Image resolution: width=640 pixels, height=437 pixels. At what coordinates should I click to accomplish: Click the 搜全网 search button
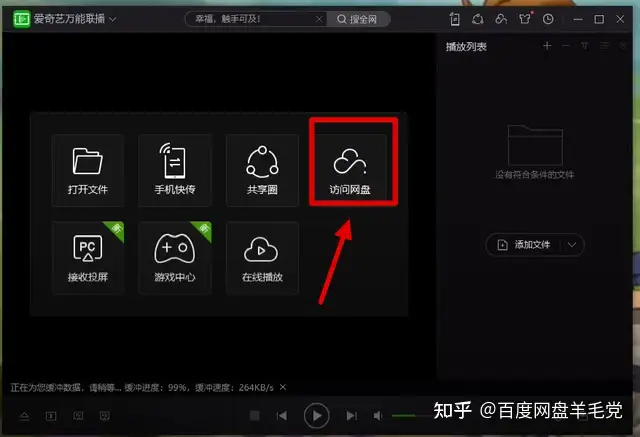click(x=358, y=19)
